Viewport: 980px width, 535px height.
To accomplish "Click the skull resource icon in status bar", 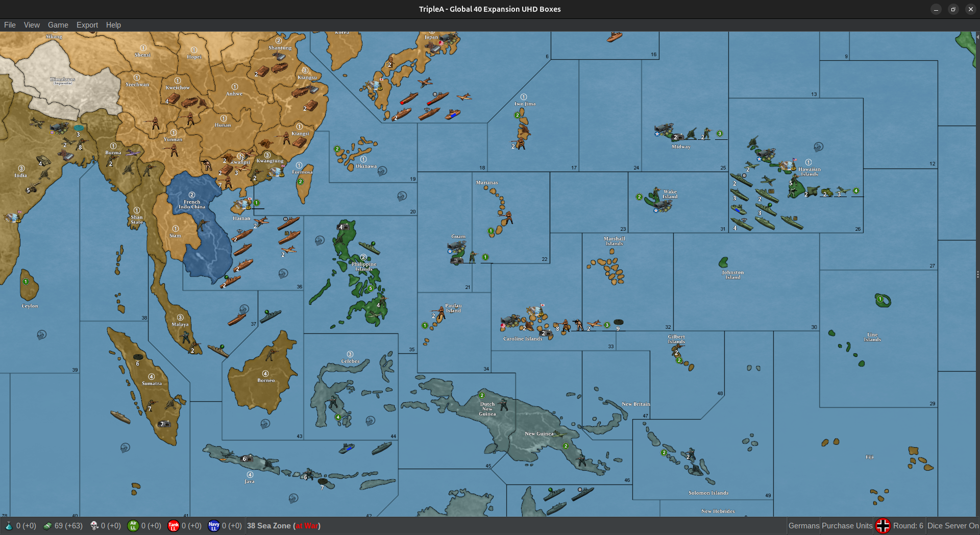I will coord(94,526).
